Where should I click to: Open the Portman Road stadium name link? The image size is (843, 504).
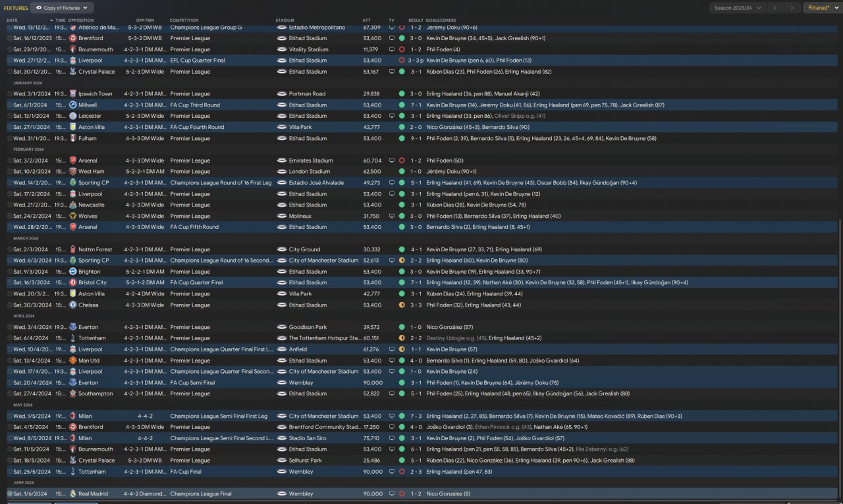click(x=307, y=93)
